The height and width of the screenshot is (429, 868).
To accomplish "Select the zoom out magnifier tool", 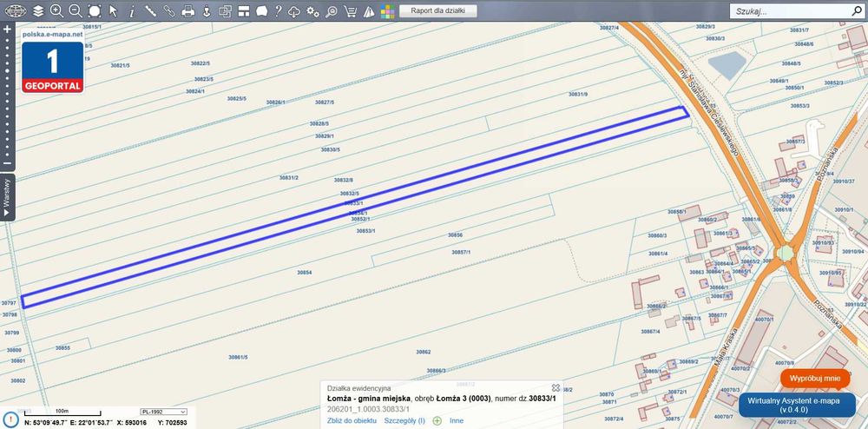I will coord(76,11).
